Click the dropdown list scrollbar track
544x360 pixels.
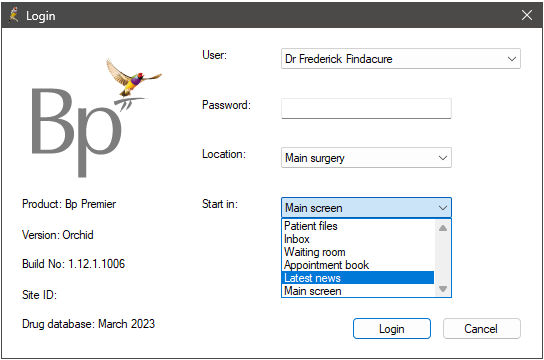click(443, 258)
